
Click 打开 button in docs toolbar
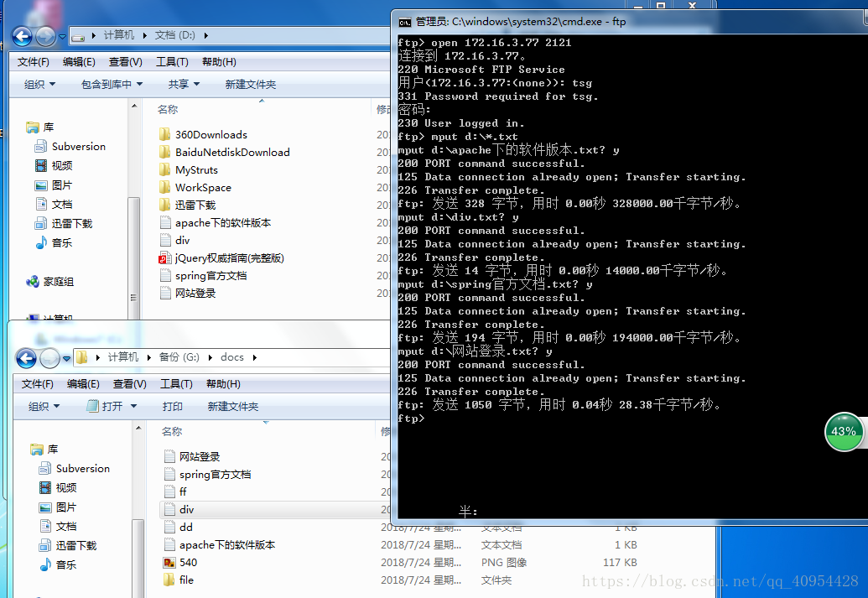click(x=105, y=407)
